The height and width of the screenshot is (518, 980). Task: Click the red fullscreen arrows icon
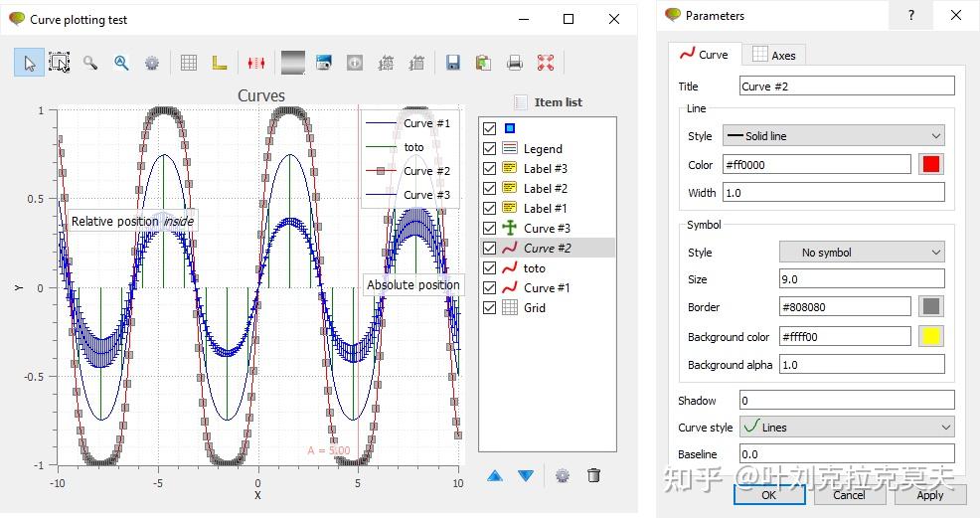click(546, 63)
